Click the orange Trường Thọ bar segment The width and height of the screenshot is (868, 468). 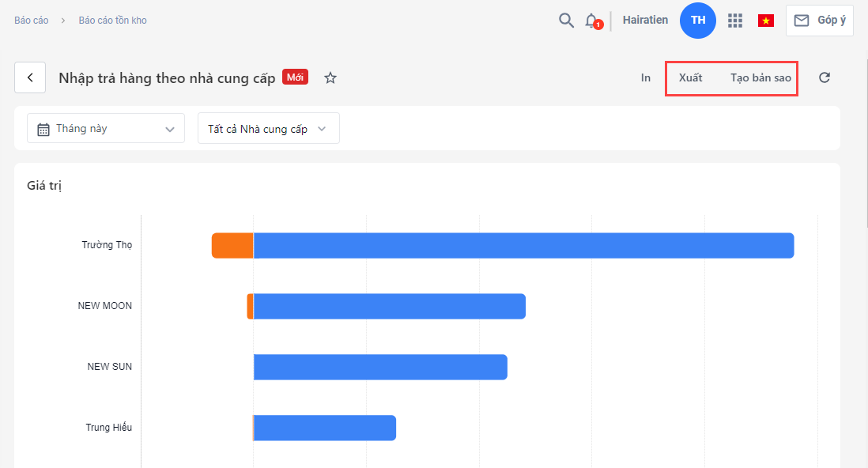[232, 245]
